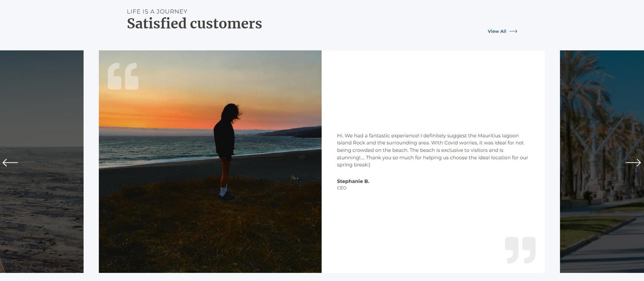Click the grassy foreground in the sunset photo
Viewport: 644px width, 281px height.
click(210, 233)
